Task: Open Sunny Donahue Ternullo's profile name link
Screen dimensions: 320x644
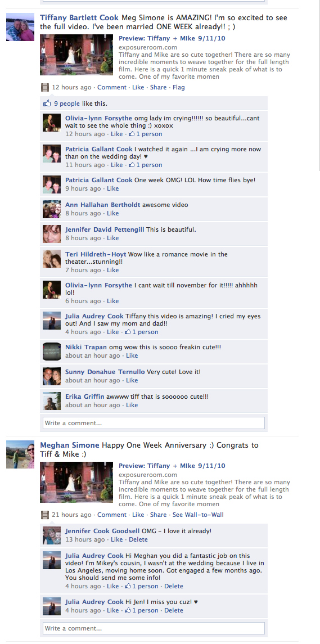Action: pyautogui.click(x=105, y=372)
